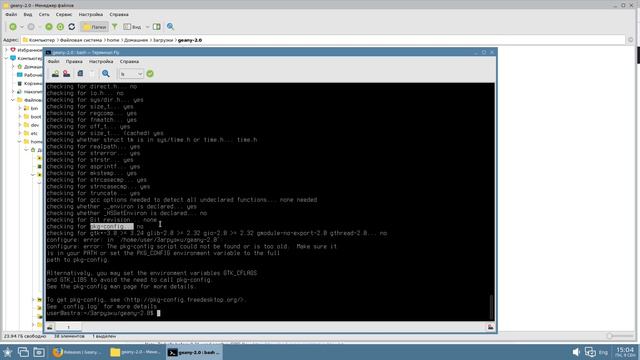
Task: Open forward history dropdown arrow in file manager
Action: (x=40, y=27)
